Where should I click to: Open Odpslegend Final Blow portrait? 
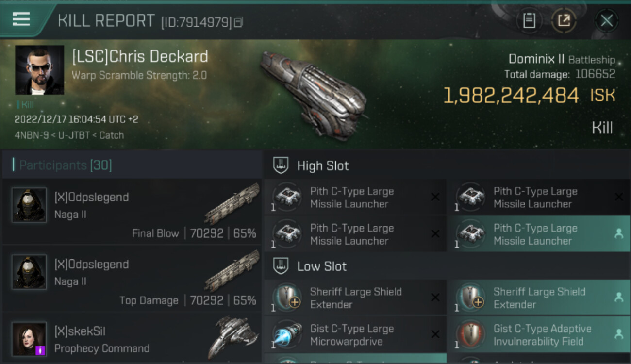(29, 205)
